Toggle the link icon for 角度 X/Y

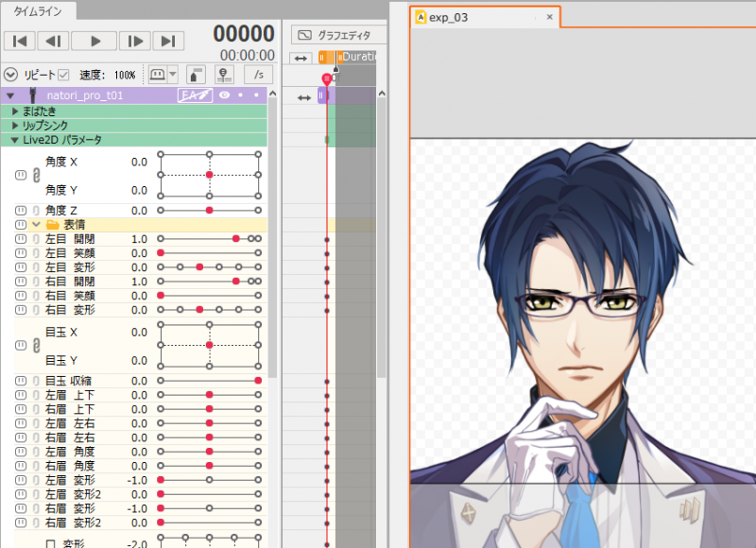coord(36,176)
